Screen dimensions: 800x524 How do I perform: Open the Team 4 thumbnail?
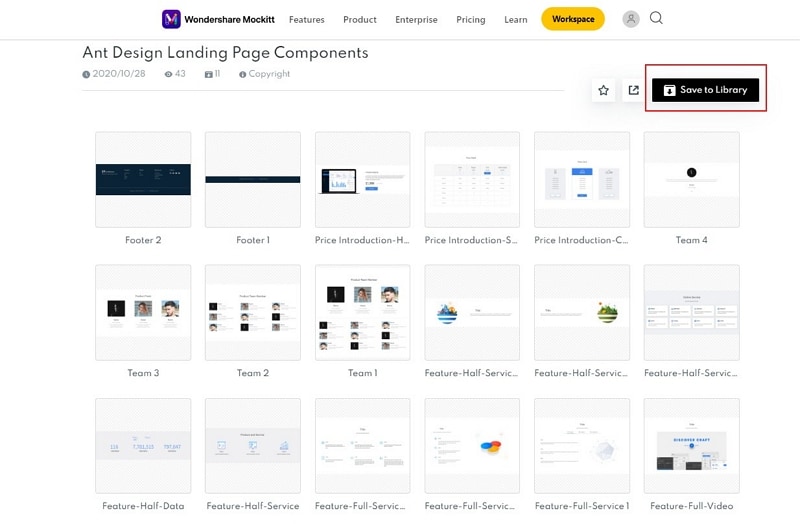[692, 180]
